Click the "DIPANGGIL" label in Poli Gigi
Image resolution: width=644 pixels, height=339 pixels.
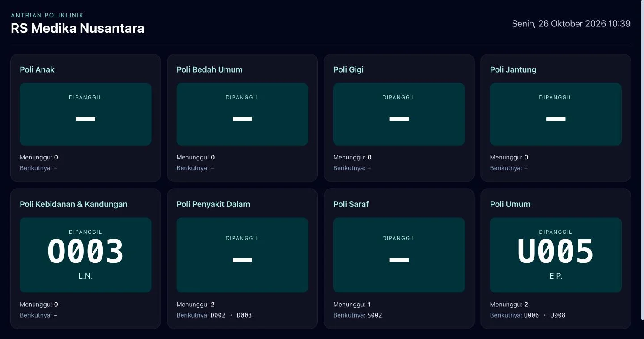coord(399,97)
